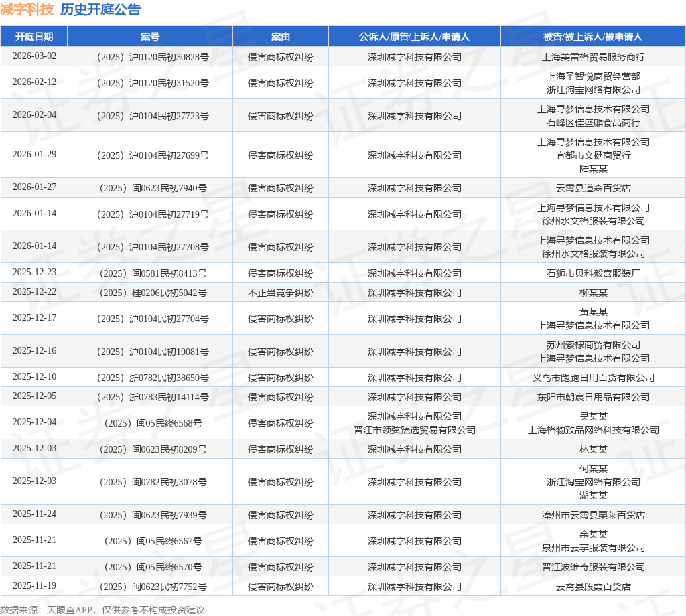Click defendant 林某某
686x616 pixels.
(x=594, y=449)
